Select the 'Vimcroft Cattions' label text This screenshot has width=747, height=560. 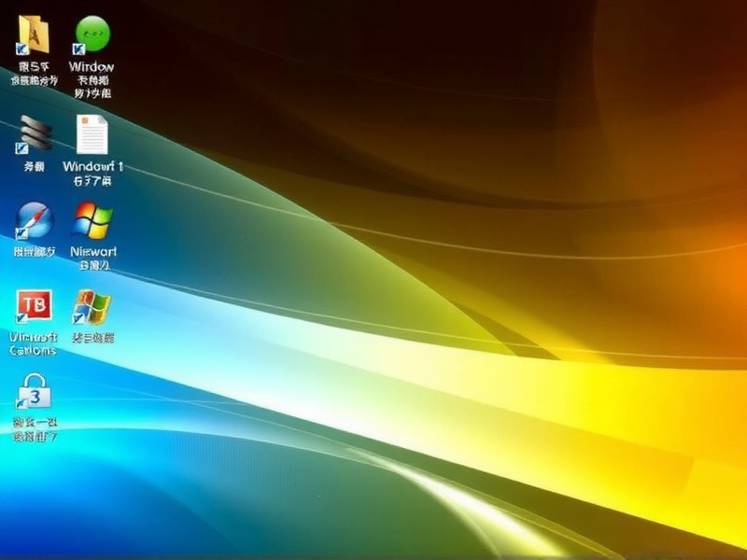pos(34,343)
